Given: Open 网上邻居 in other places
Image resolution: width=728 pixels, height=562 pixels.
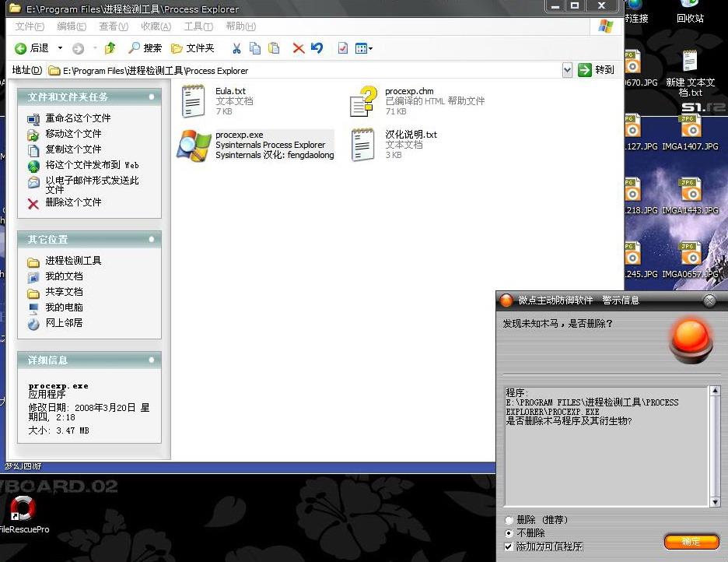Looking at the screenshot, I should click(x=64, y=322).
